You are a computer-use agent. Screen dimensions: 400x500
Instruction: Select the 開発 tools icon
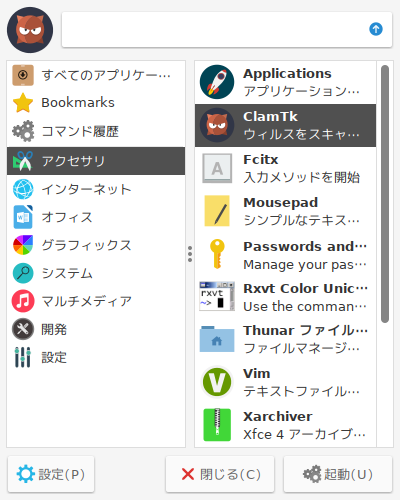click(23, 329)
